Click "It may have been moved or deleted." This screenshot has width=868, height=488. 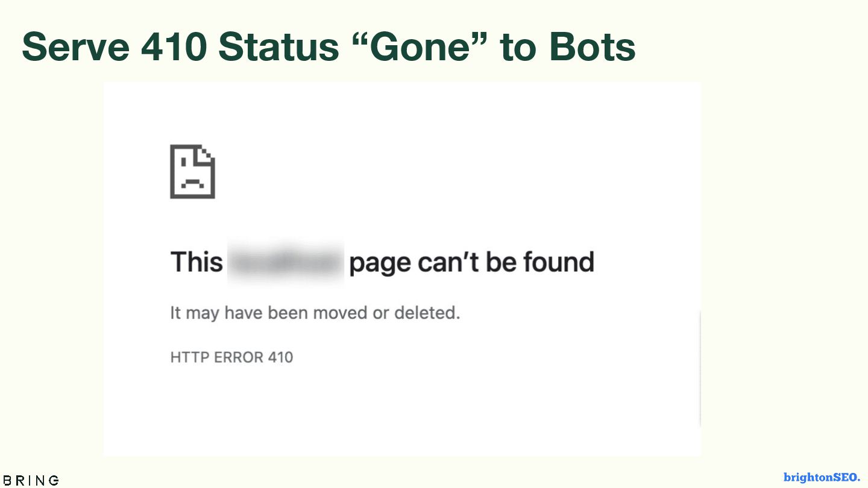[x=315, y=313]
